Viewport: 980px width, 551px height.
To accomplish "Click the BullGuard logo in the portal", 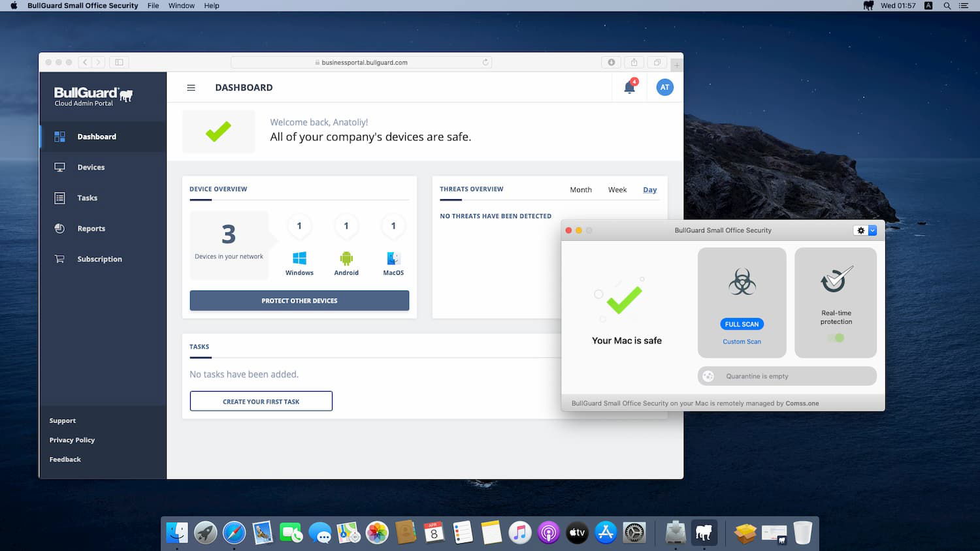I will tap(93, 96).
